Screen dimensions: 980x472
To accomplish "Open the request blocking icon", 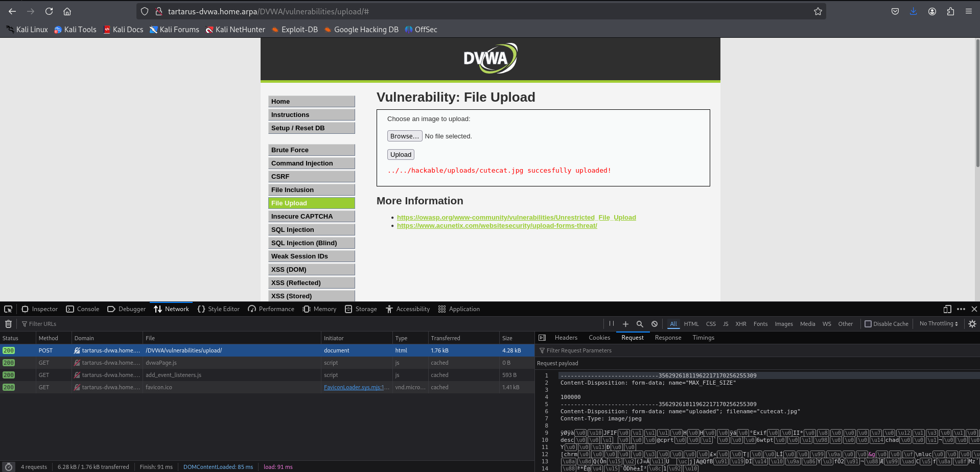I will [x=655, y=324].
